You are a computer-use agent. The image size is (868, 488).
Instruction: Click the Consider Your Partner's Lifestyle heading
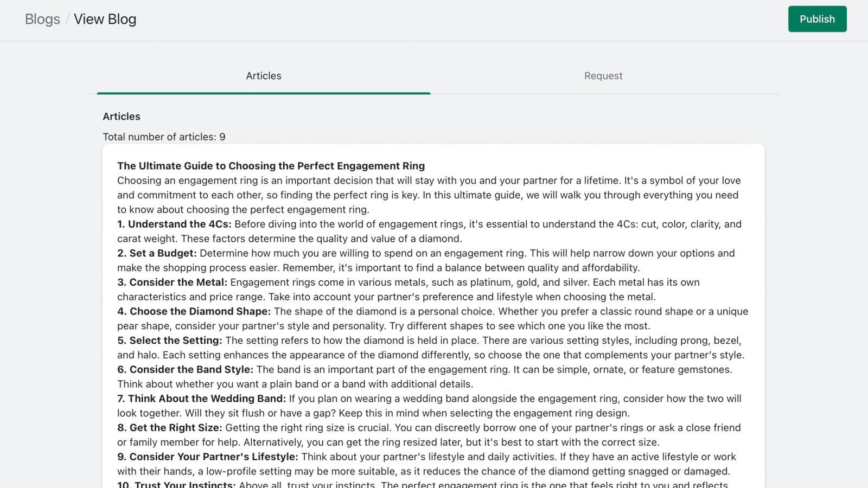[x=207, y=457]
